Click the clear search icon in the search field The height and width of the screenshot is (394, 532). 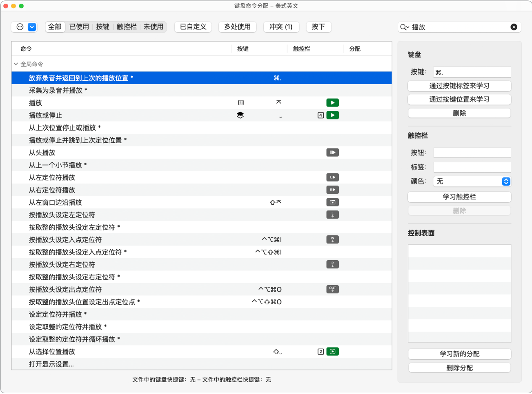click(514, 27)
